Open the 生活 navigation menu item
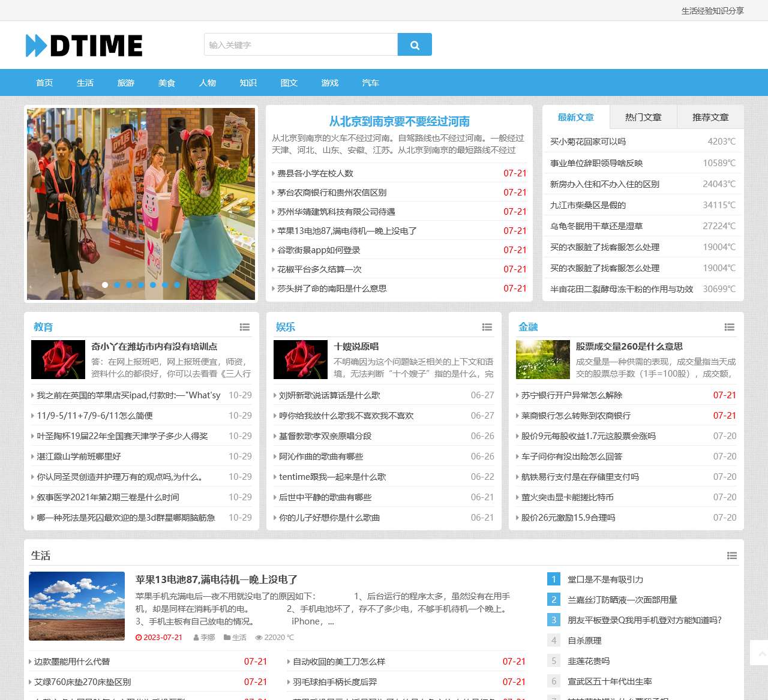 [x=85, y=83]
